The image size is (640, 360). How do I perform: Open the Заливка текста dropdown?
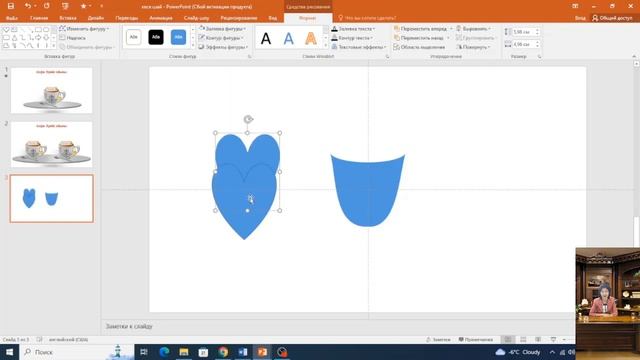[x=353, y=29]
